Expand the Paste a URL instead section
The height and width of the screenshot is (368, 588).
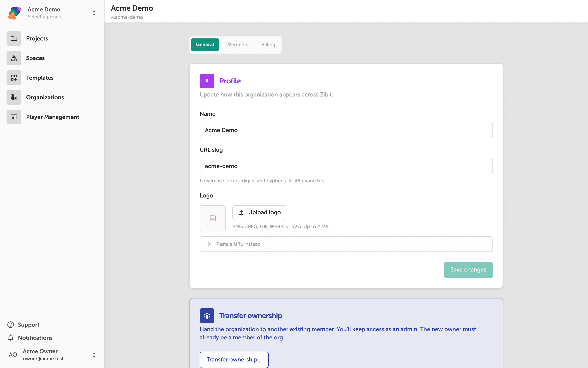coord(346,244)
